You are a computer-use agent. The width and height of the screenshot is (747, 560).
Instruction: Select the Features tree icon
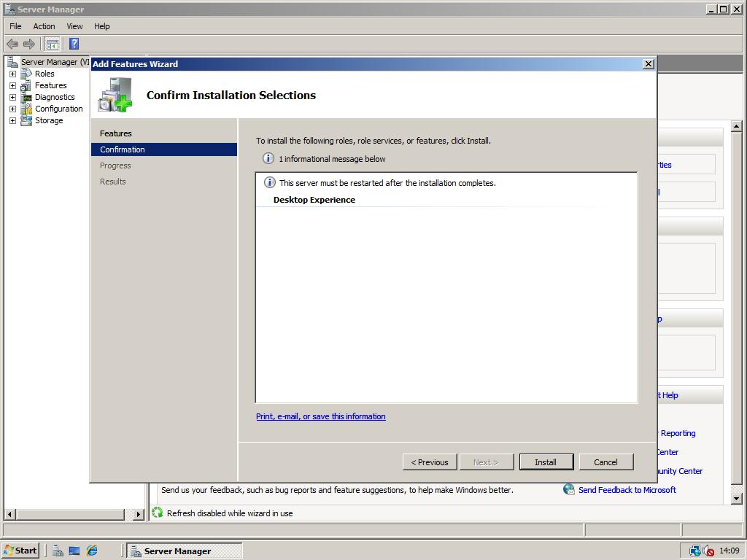click(x=26, y=86)
